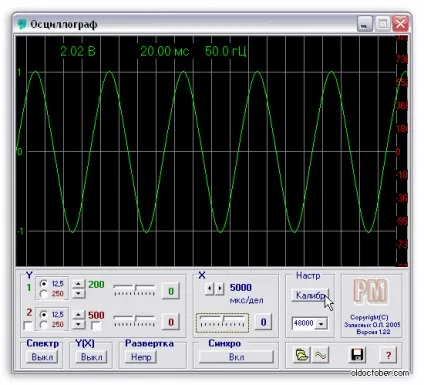Click channel 2 vertical offset slider
The image size is (424, 385).
tap(134, 321)
